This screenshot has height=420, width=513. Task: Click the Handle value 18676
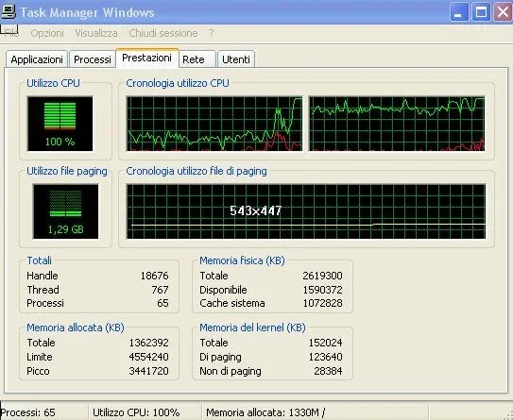click(154, 276)
